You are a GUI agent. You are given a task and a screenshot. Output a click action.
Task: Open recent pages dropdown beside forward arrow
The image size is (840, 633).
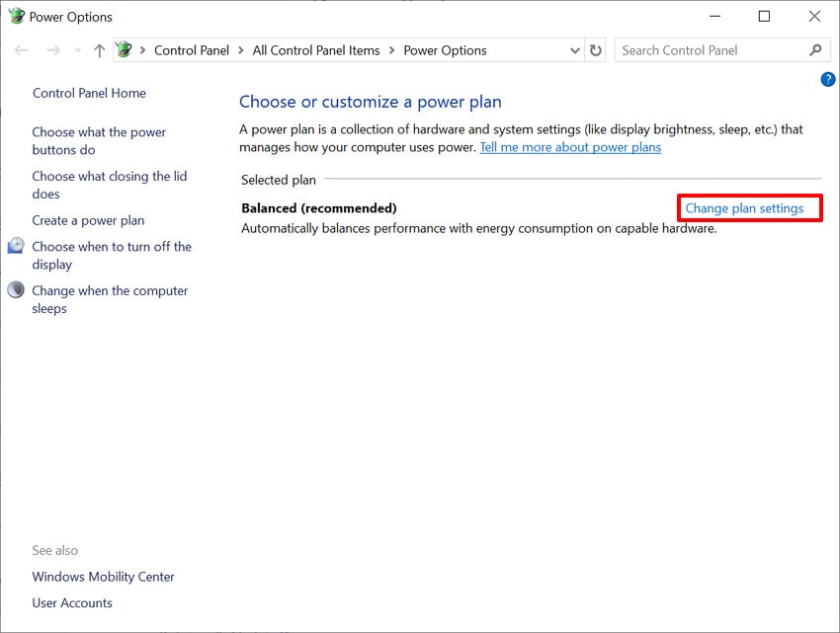tap(76, 49)
